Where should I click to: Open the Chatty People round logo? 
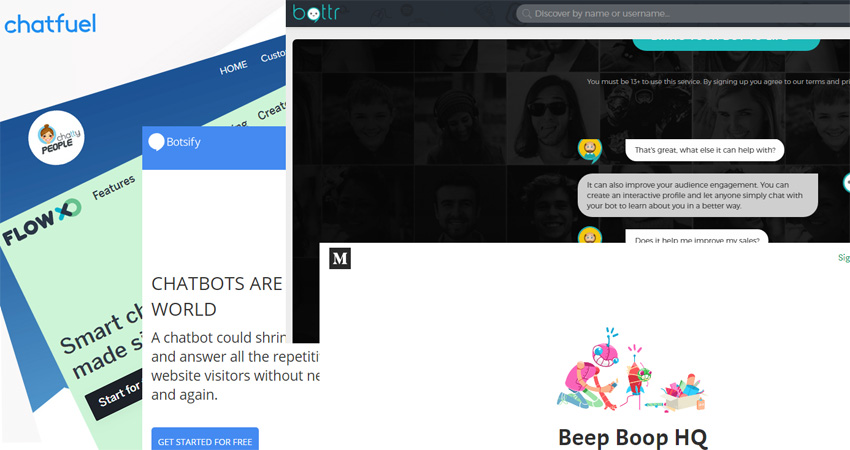click(x=56, y=138)
